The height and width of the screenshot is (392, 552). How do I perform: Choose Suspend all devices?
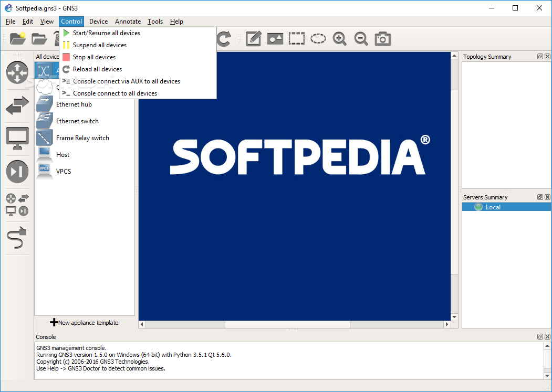[x=138, y=45]
